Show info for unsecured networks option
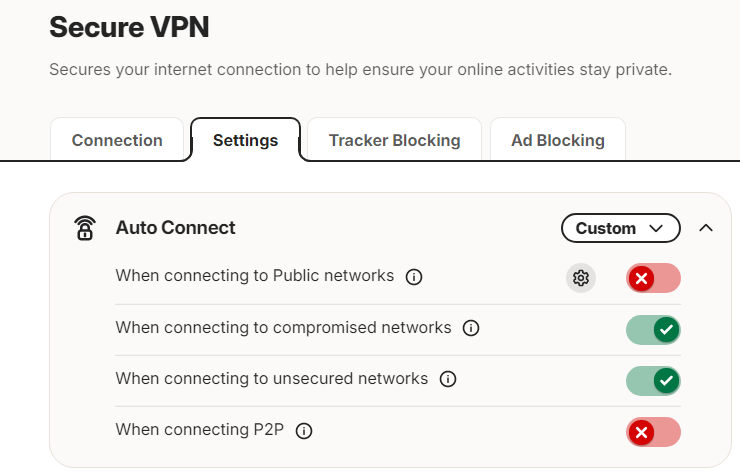This screenshot has width=740, height=473. tap(448, 379)
